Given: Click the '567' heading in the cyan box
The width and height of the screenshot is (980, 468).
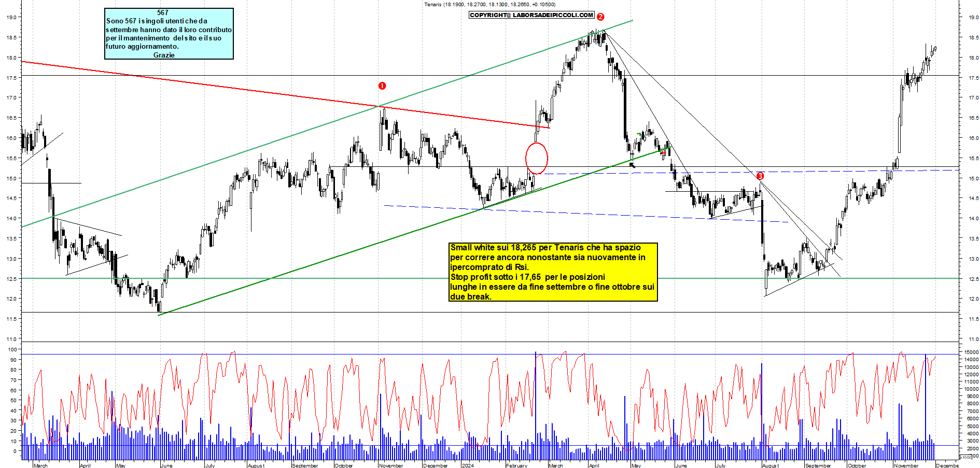Looking at the screenshot, I should 163,12.
